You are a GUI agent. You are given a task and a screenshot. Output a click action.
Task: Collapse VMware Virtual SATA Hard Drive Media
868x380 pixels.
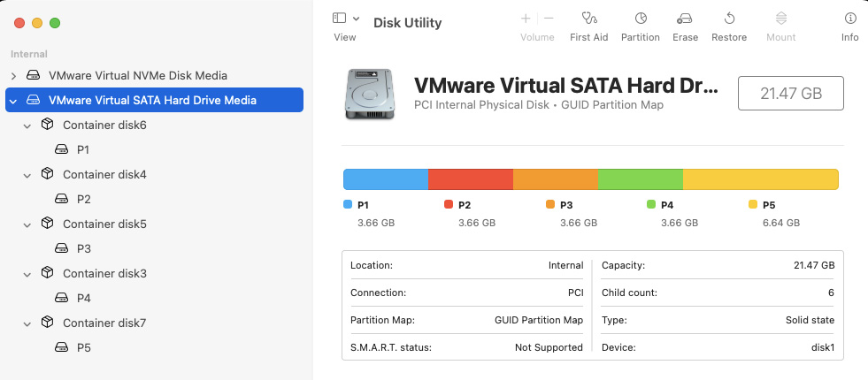[x=13, y=101]
